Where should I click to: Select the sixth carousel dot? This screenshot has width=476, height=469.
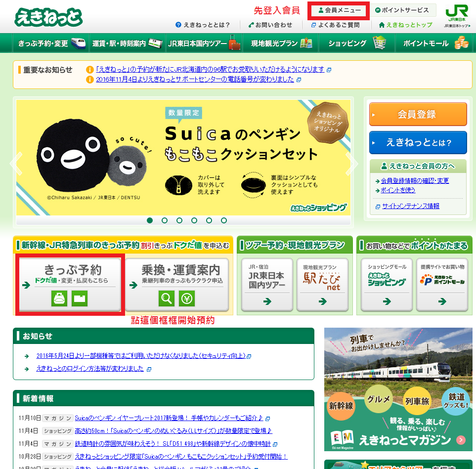tap(224, 220)
